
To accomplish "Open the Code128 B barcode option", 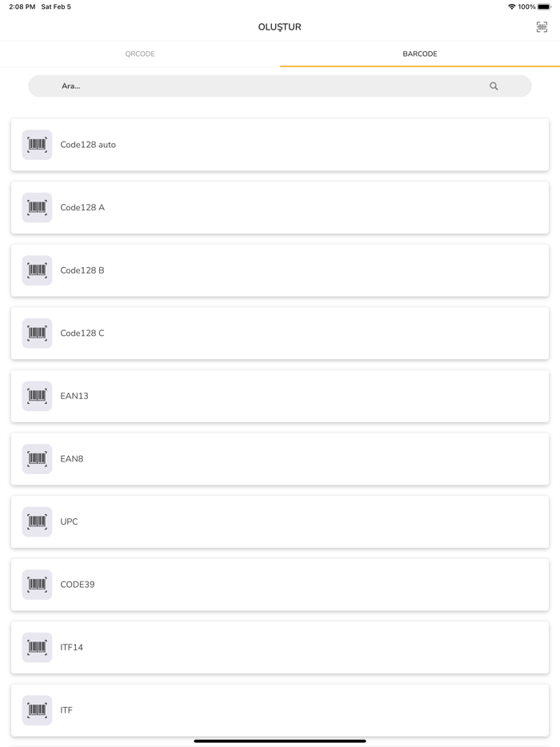I will pyautogui.click(x=280, y=270).
